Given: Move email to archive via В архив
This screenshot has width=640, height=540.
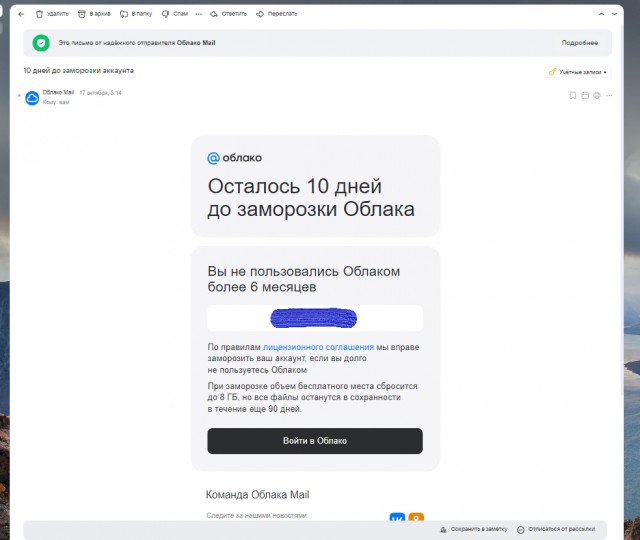Looking at the screenshot, I should click(94, 14).
